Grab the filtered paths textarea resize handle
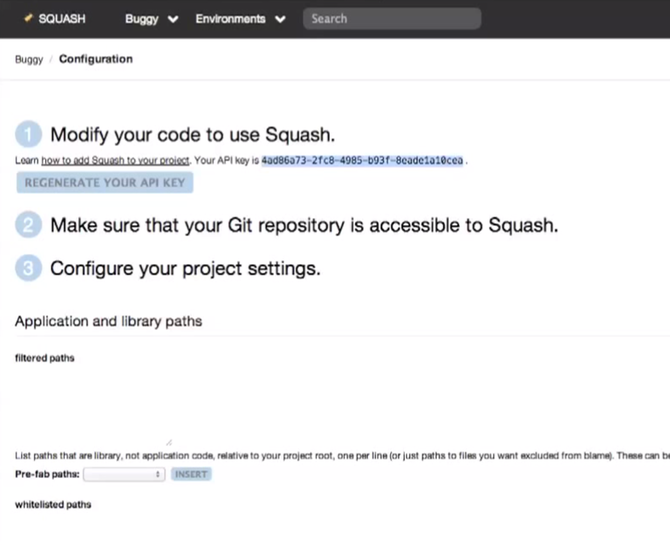 (169, 442)
